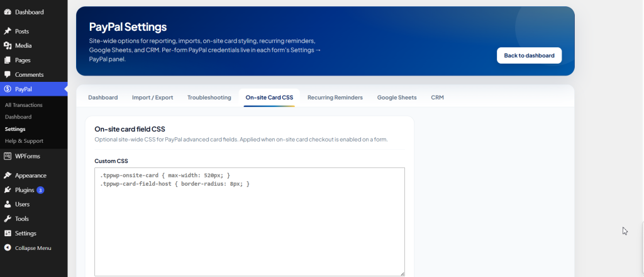
Task: Click the Plugins update count badge
Action: point(40,190)
